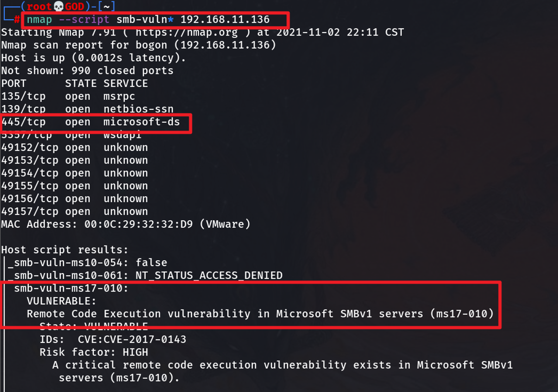
Task: Click the 135/tcp msrpc line
Action: pos(68,96)
